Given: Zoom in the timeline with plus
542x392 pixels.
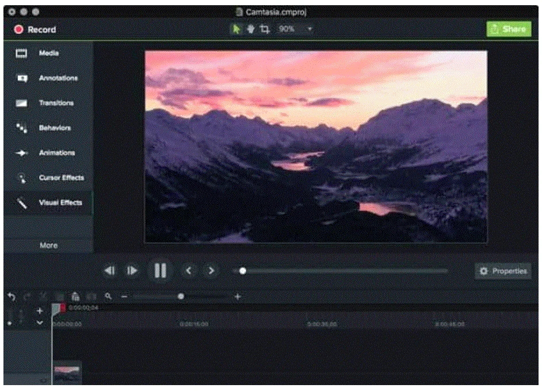Looking at the screenshot, I should click(238, 297).
